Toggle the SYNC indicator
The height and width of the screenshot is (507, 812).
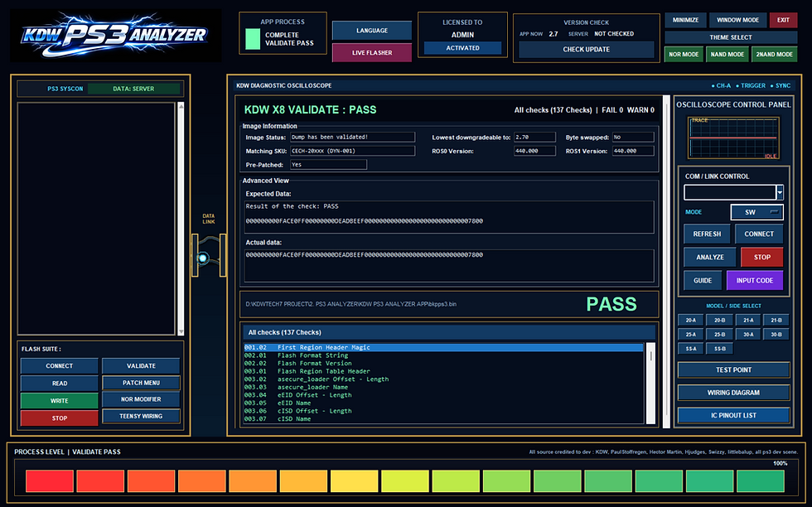point(781,86)
